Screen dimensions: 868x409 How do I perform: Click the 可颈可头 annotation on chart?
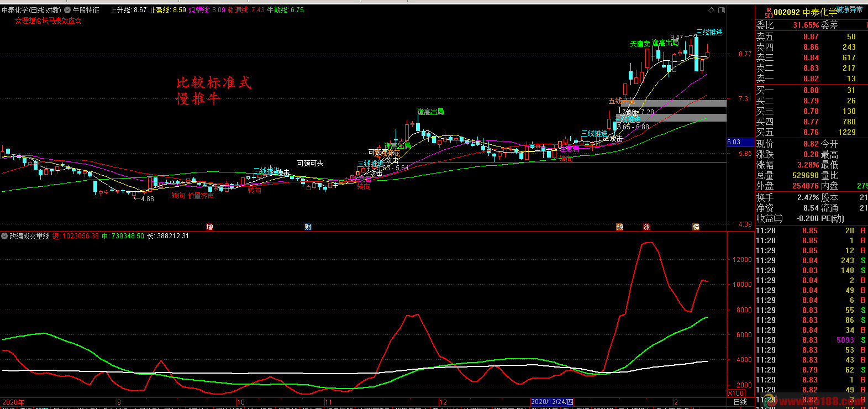pos(310,163)
